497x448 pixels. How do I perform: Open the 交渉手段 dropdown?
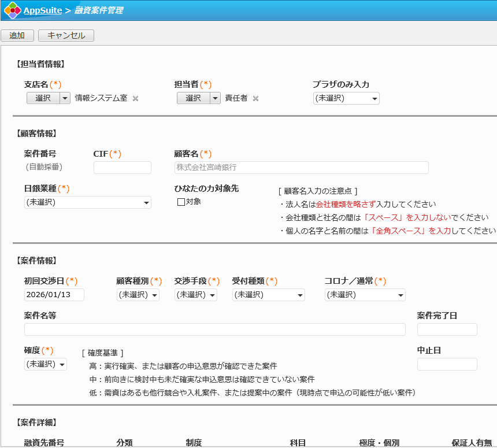click(195, 295)
